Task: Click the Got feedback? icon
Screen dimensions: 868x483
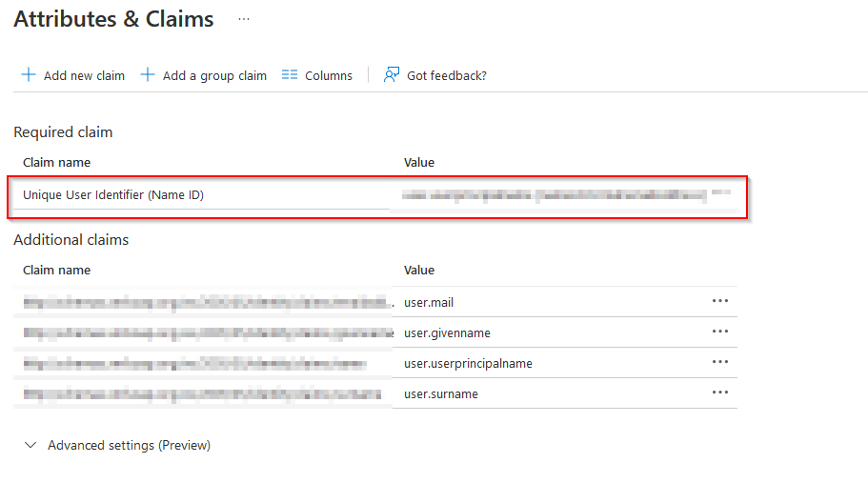Action: pos(392,75)
